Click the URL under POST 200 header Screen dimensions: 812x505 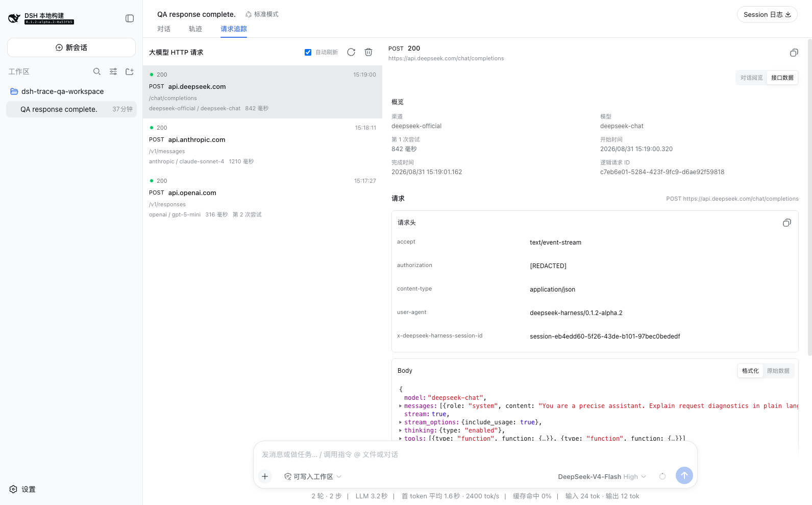(x=446, y=58)
